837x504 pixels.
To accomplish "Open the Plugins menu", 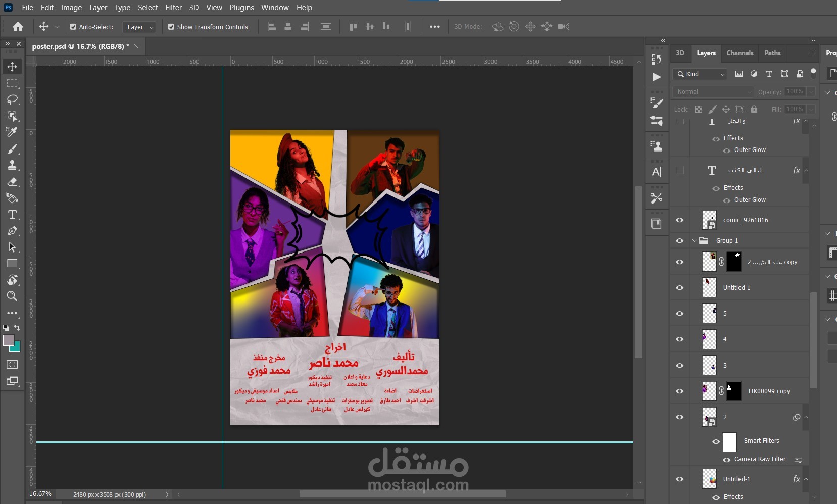I will coord(241,8).
